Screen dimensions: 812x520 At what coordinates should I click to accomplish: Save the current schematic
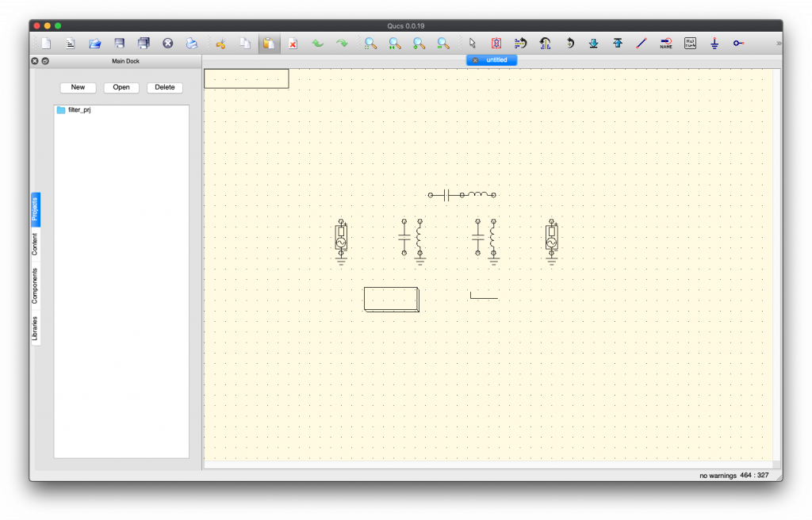click(119, 44)
